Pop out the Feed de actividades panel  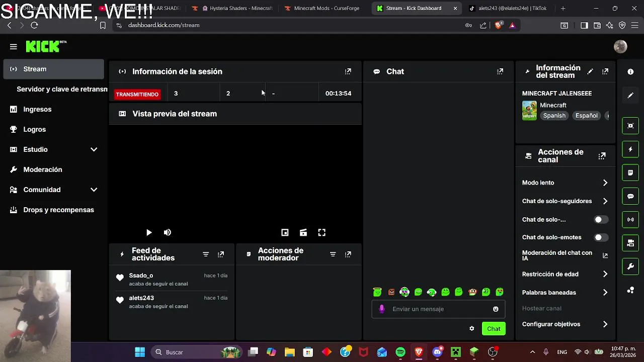coord(221,254)
